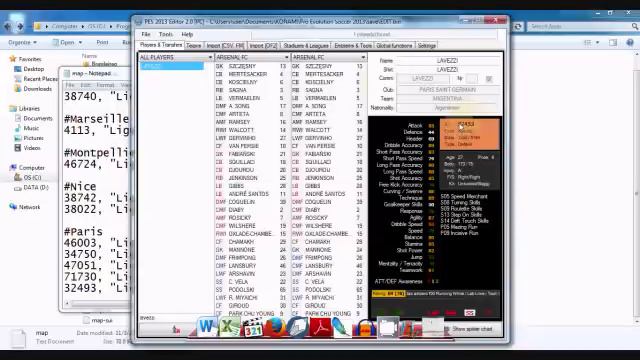Select OS (C:) drive in Explorer
The height and width of the screenshot is (360, 640).
[x=32, y=178]
